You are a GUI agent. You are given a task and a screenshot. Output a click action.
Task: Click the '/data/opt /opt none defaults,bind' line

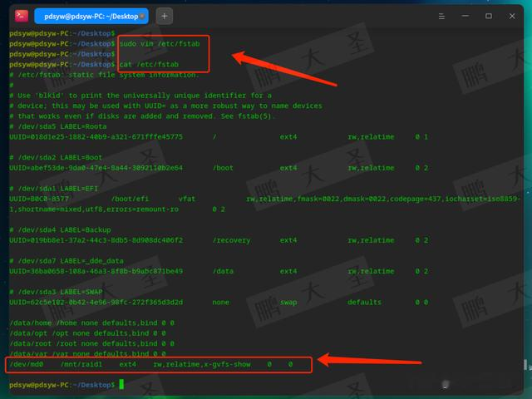coord(87,333)
